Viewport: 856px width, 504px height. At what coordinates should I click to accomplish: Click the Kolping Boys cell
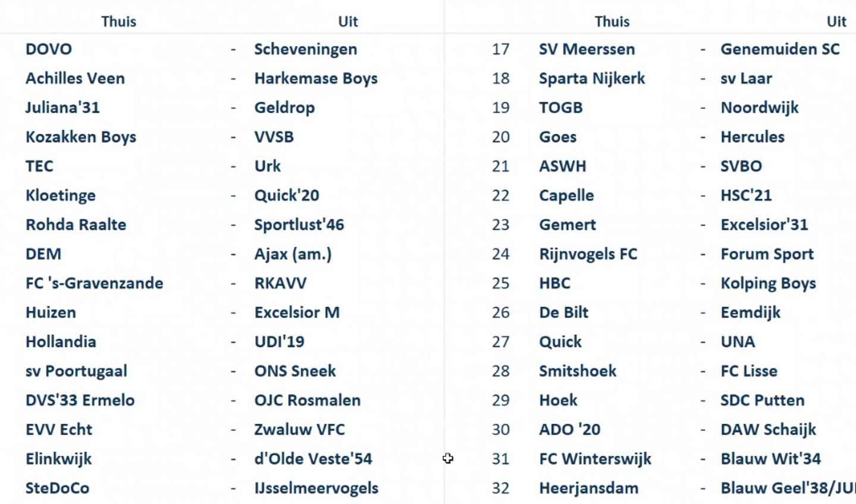[x=768, y=283]
